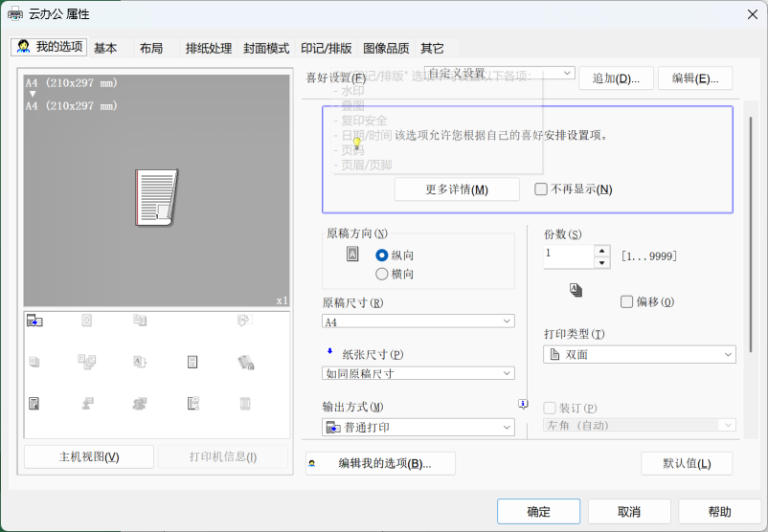Viewport: 768px width, 532px height.
Task: Click the person icon on 我的选项 tab
Action: [x=23, y=47]
